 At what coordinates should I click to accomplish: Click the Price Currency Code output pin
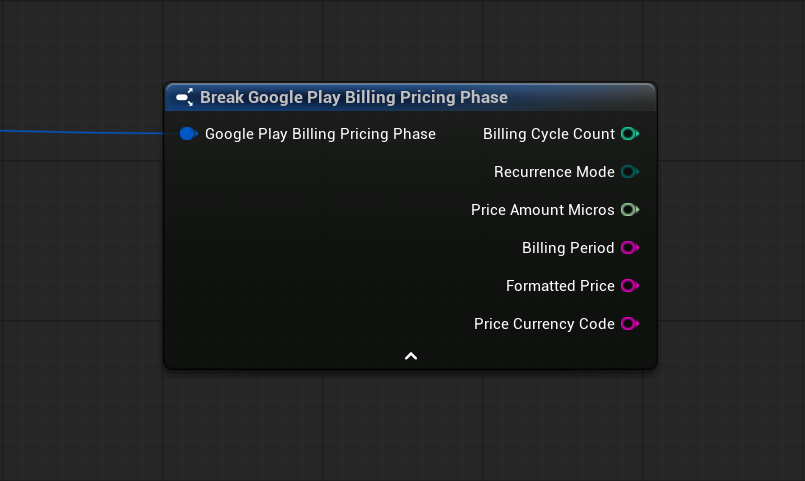coord(629,324)
